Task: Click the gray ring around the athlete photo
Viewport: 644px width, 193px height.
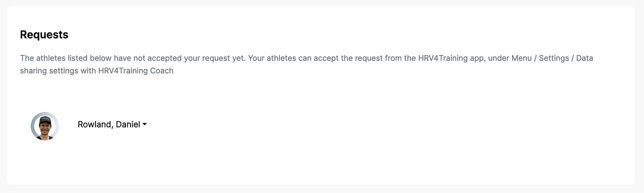Action: (33, 126)
